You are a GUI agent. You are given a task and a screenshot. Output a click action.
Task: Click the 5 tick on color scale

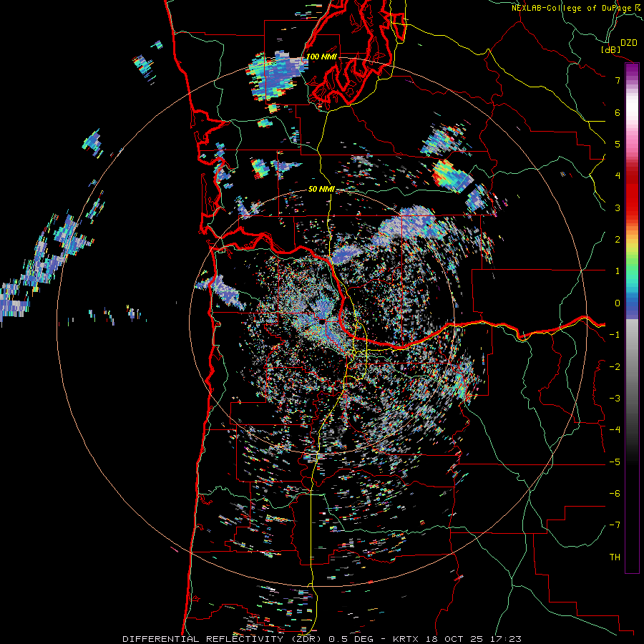pos(618,144)
